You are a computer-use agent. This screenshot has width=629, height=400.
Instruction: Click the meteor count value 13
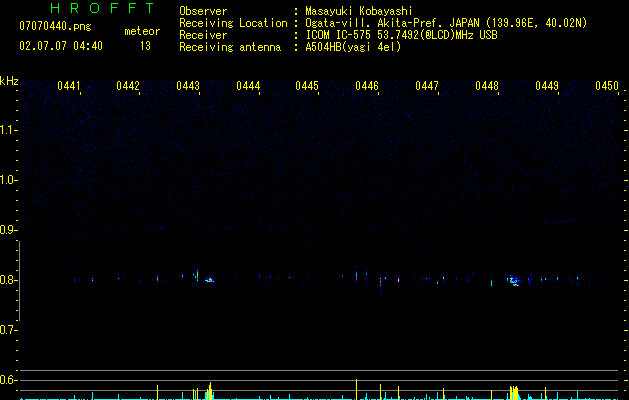(145, 46)
